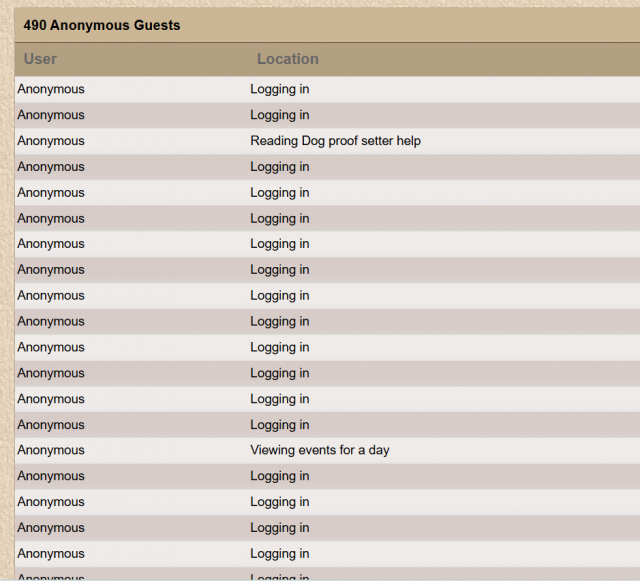Click Anonymous just below Dog proof setter row
The height and width of the screenshot is (581, 640).
click(x=51, y=167)
